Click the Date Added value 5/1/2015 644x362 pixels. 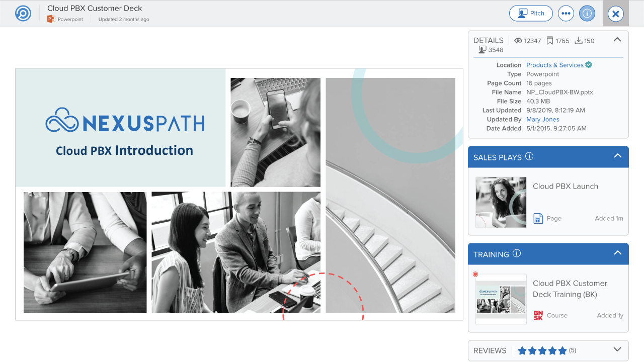pos(556,128)
